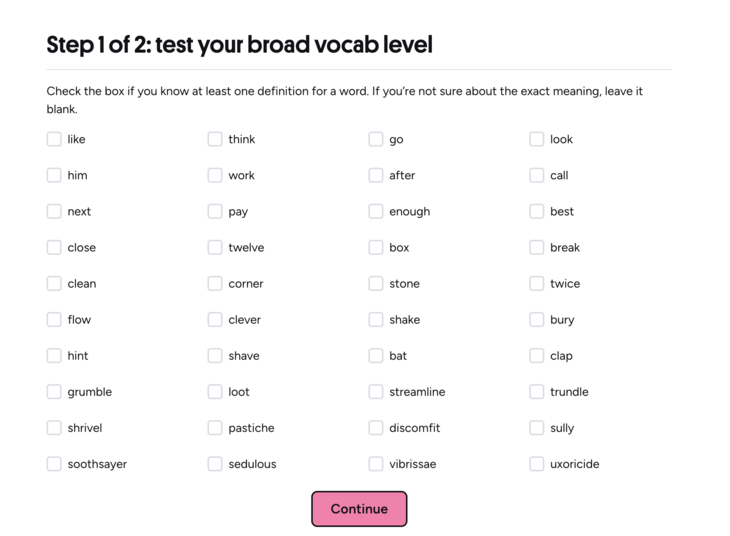Check the box for "trundle"
The width and height of the screenshot is (730, 536).
537,391
